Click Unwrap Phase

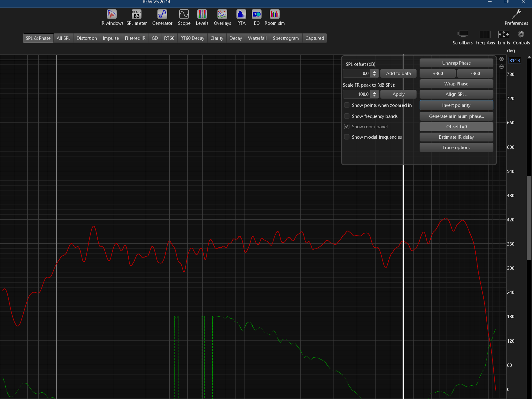[456, 63]
